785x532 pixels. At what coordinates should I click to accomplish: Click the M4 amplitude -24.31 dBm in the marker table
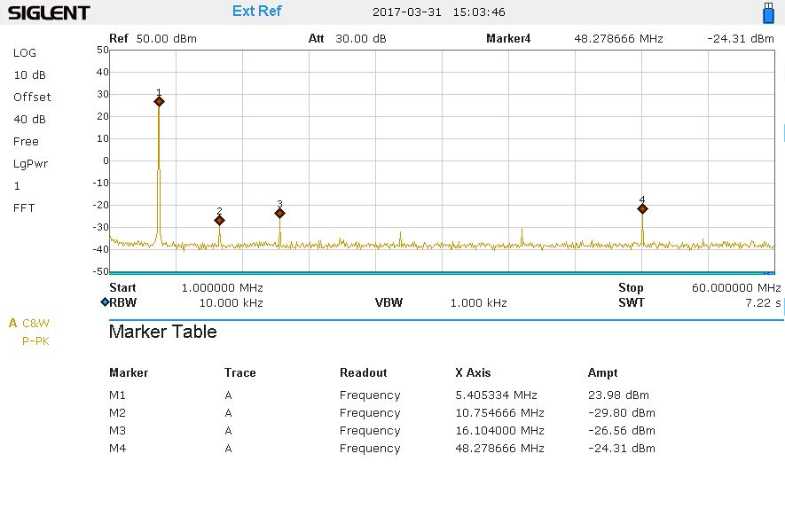pos(621,449)
